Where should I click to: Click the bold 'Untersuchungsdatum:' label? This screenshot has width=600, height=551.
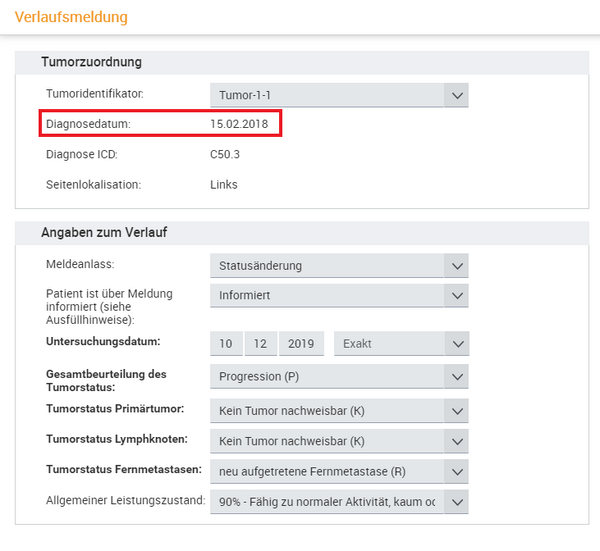pyautogui.click(x=103, y=341)
